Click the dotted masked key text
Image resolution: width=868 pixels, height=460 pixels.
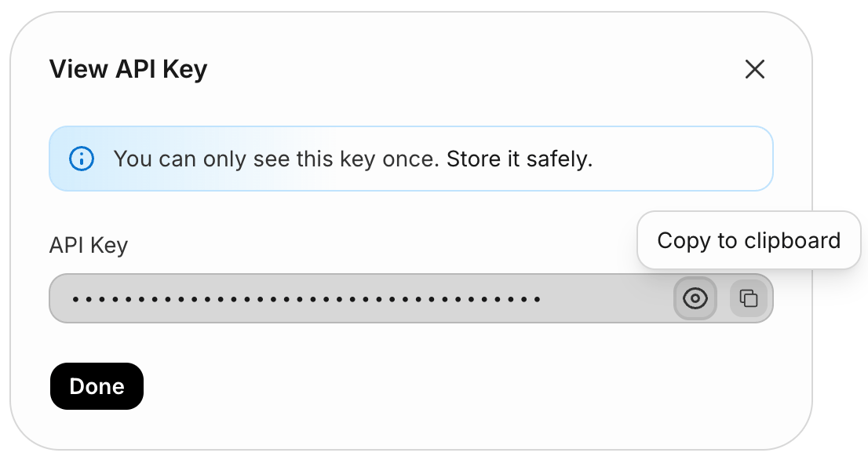coord(306,299)
